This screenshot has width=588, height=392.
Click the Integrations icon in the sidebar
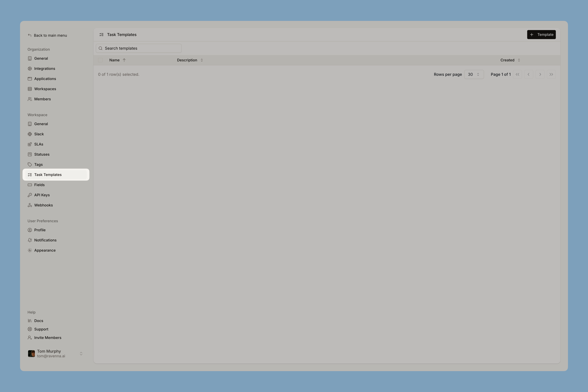(x=30, y=68)
